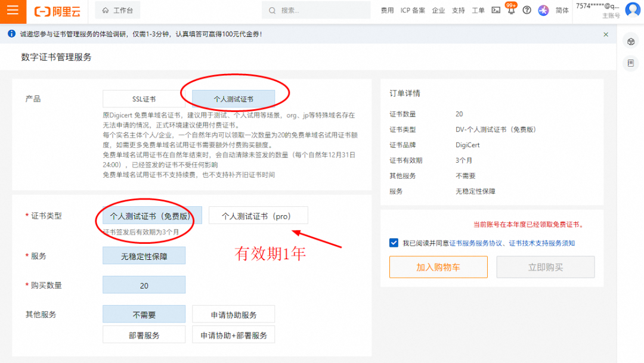Open the 工作台 menu item
The image size is (644, 363).
pos(117,10)
